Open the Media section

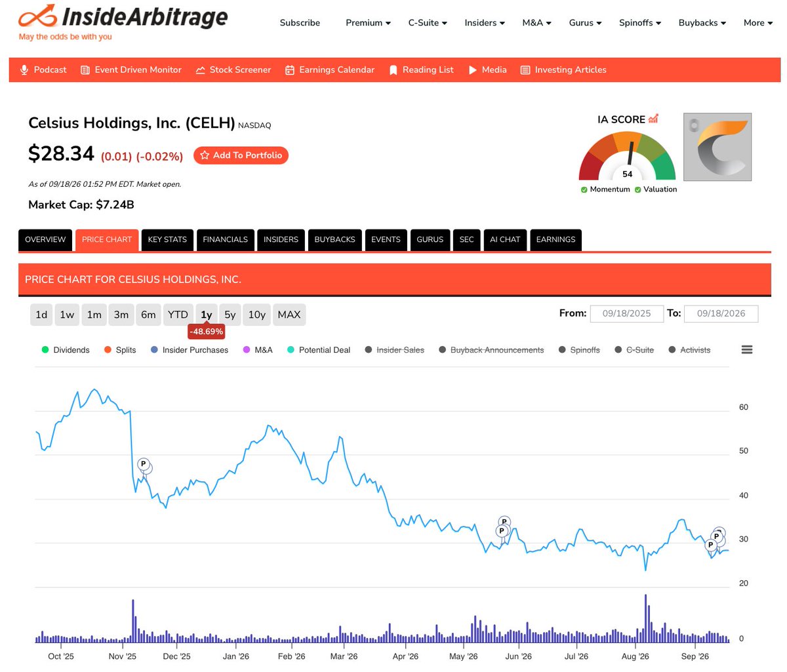coord(487,69)
